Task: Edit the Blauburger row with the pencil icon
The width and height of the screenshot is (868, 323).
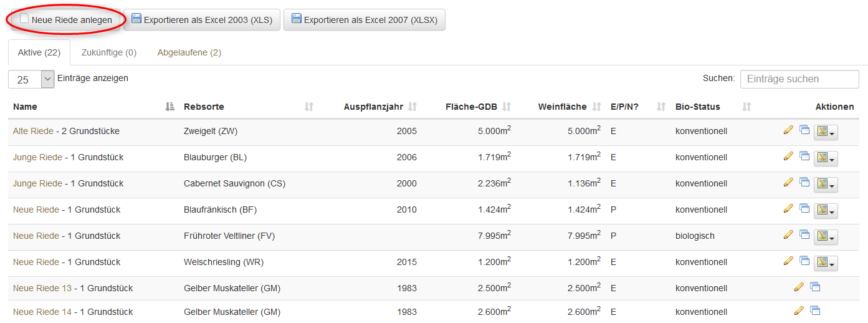Action: coord(788,157)
